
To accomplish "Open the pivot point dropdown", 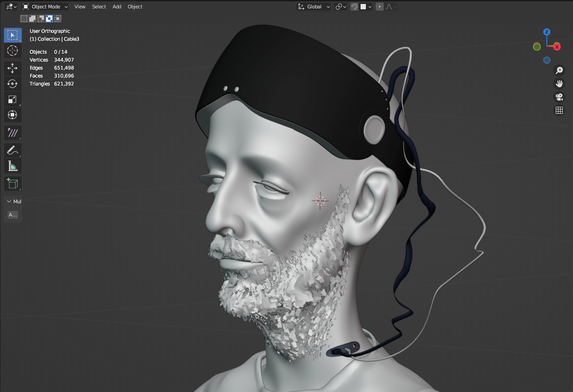I will tap(341, 7).
